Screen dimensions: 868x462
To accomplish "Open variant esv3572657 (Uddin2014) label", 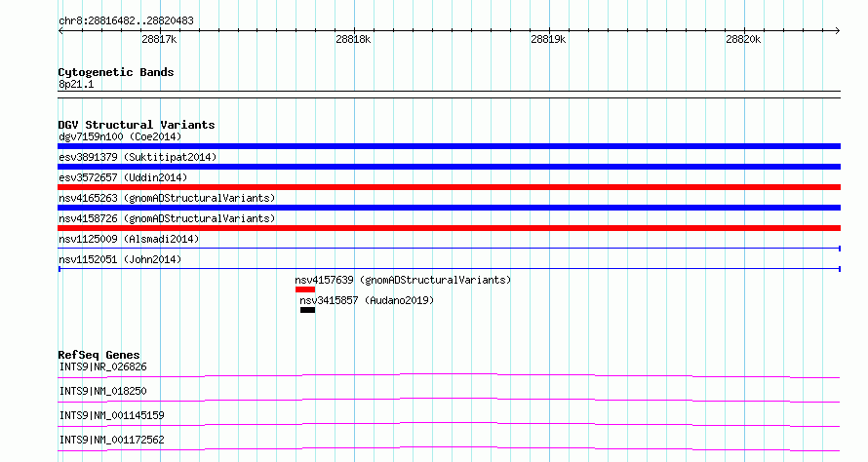I will pyautogui.click(x=123, y=177).
